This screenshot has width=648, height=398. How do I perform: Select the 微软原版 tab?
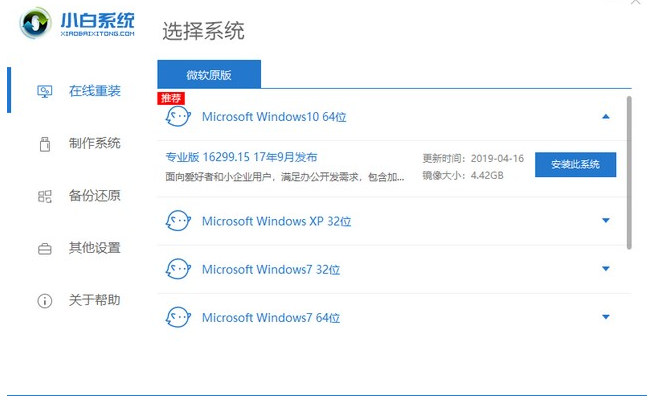[209, 74]
